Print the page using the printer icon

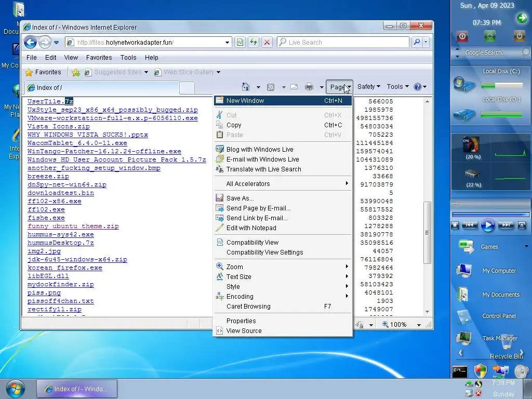pos(309,87)
